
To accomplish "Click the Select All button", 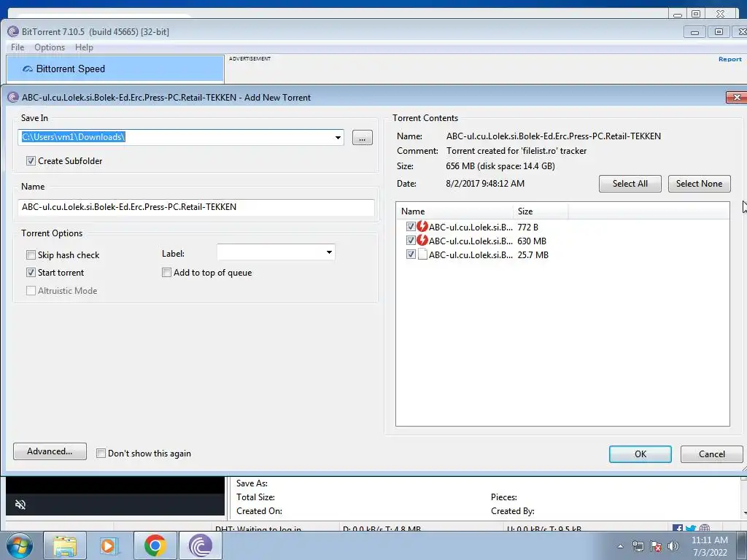I will 630,184.
